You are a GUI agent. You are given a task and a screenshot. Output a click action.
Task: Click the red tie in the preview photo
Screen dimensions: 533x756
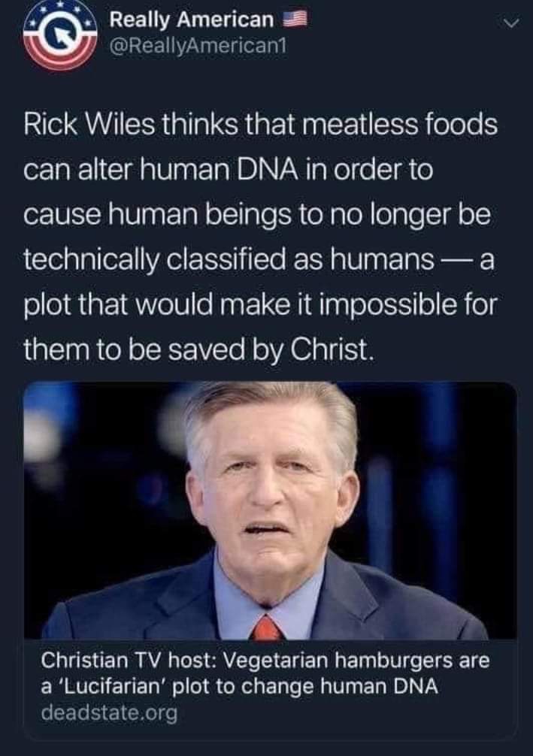[266, 627]
